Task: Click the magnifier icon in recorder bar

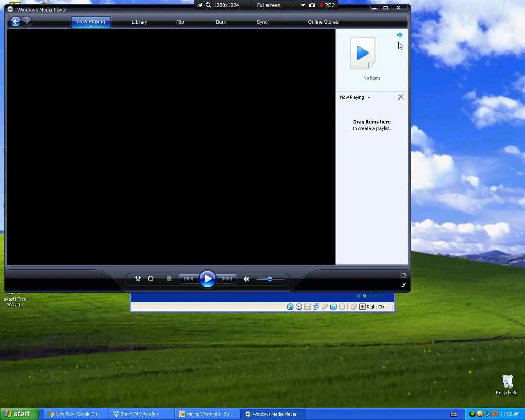Action: (x=208, y=5)
